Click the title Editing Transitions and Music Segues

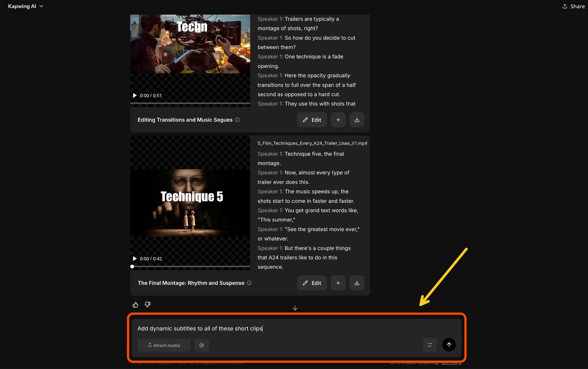(x=185, y=120)
